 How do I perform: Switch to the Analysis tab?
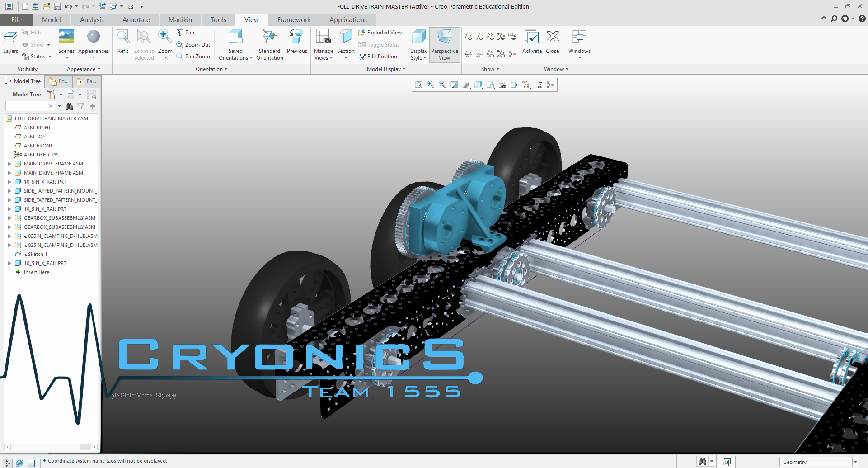[92, 20]
